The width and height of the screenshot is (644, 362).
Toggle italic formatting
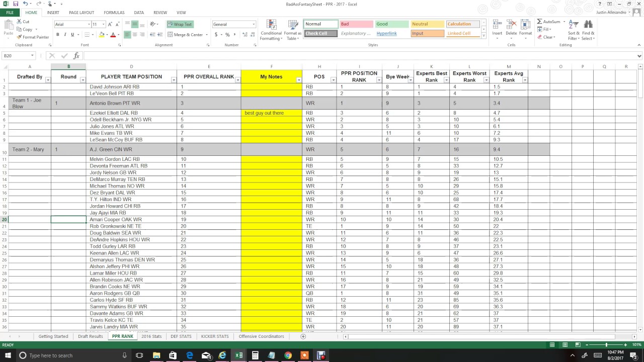point(65,35)
